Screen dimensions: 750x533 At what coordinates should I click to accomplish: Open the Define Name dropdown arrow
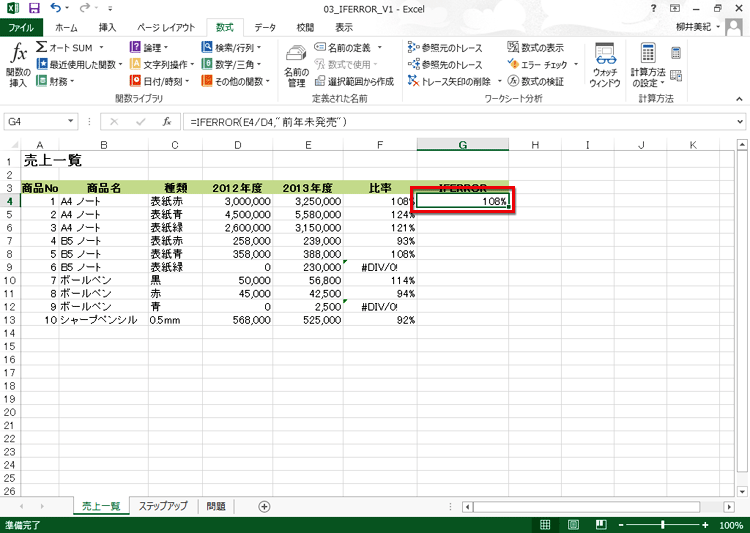[380, 47]
